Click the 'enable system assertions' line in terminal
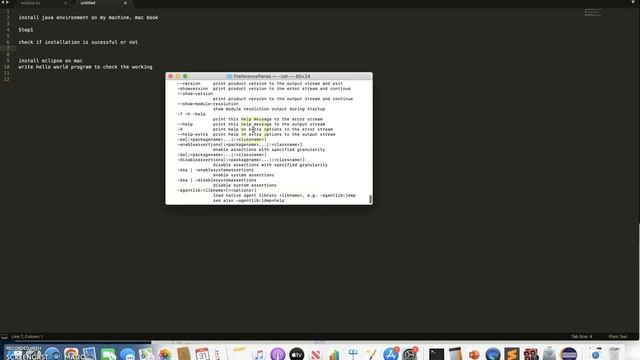This screenshot has width=640, height=360. tap(243, 175)
